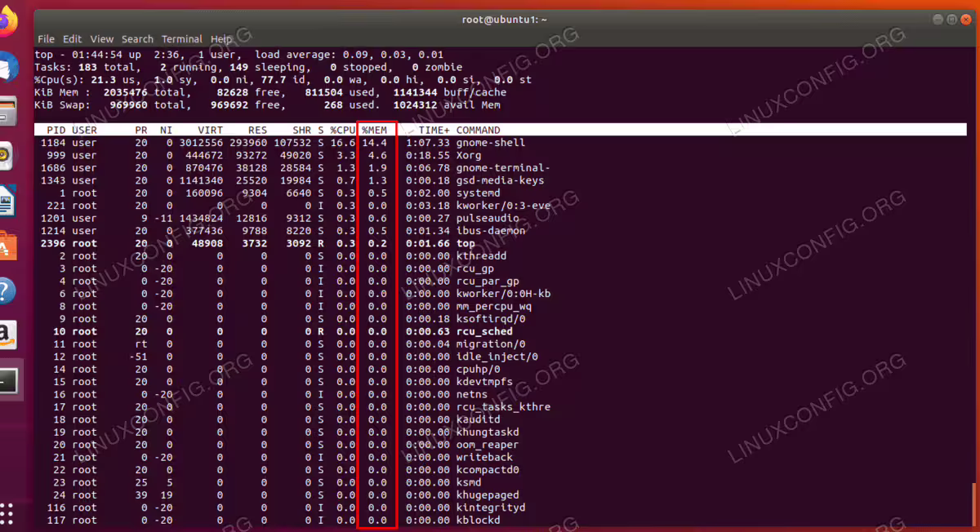Select the ibus-daemon process name

[491, 231]
